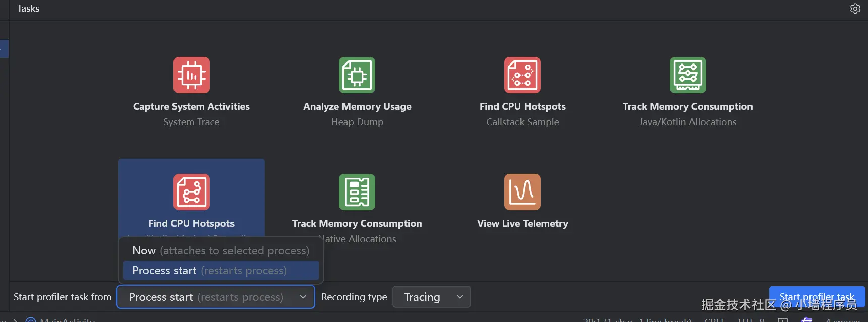This screenshot has height=322, width=868.
Task: Switch to the Tasks tab
Action: tap(28, 9)
